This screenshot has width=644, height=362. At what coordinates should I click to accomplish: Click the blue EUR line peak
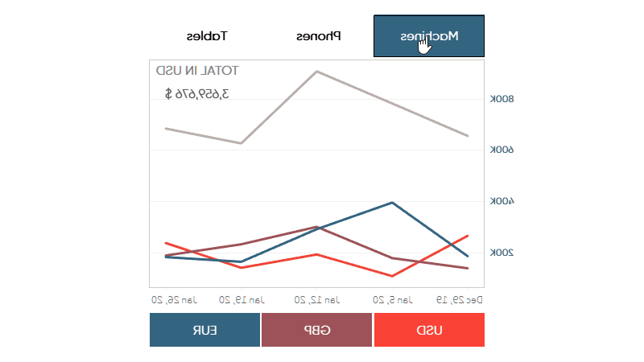392,203
